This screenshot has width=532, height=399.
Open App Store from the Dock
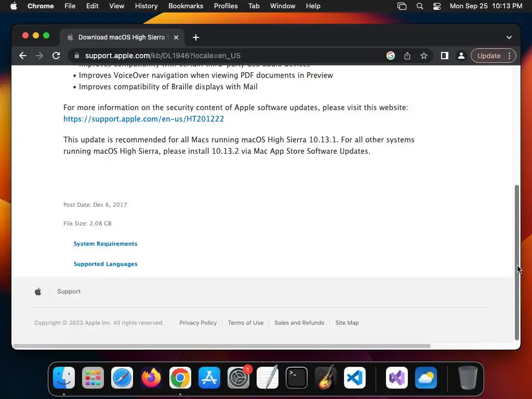click(x=209, y=378)
